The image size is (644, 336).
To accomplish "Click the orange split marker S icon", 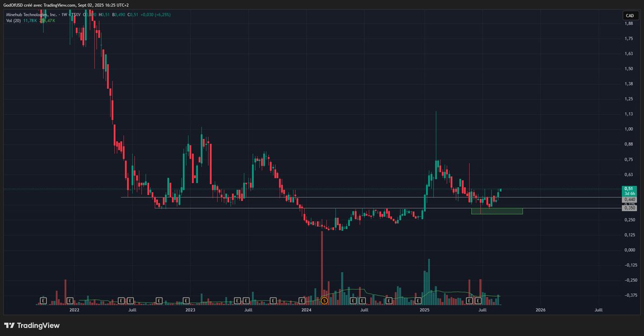I will click(324, 301).
